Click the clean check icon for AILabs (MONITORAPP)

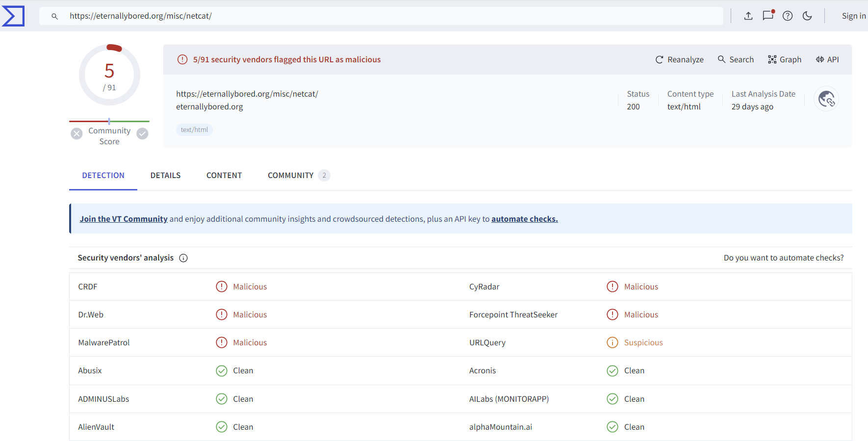coord(613,399)
